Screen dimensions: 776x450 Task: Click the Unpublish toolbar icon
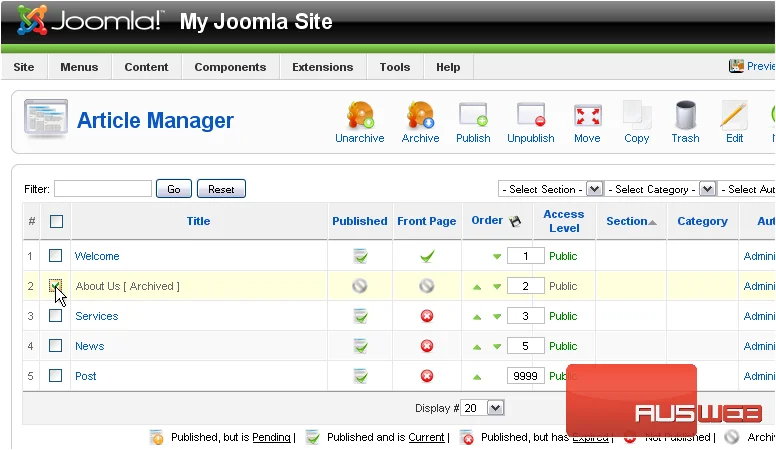coord(531,115)
